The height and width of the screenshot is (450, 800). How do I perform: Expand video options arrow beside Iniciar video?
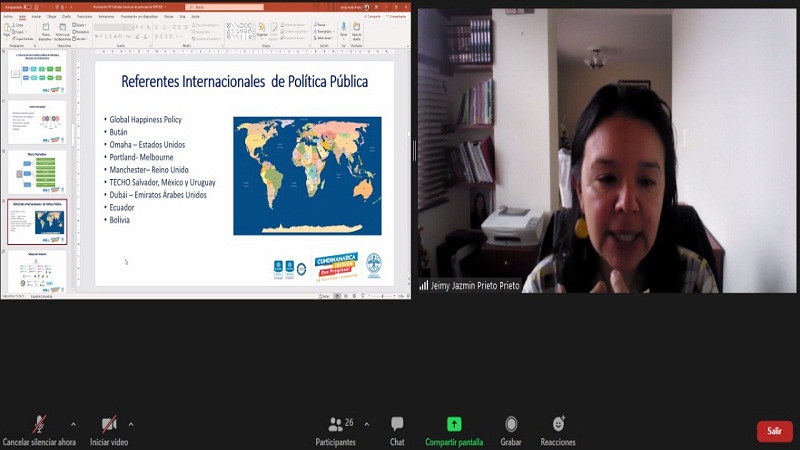[131, 424]
